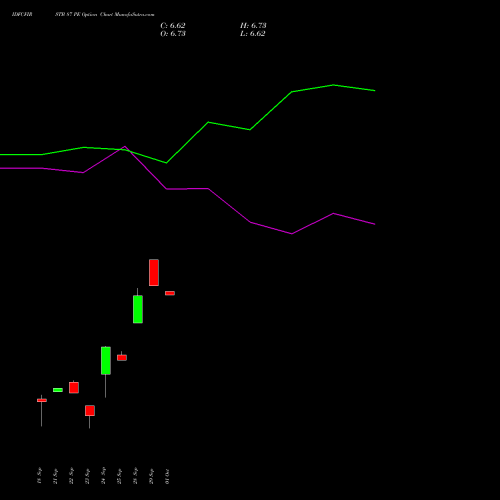
Task: Click the red candlestick above 22 Sep
Action: coord(74,387)
